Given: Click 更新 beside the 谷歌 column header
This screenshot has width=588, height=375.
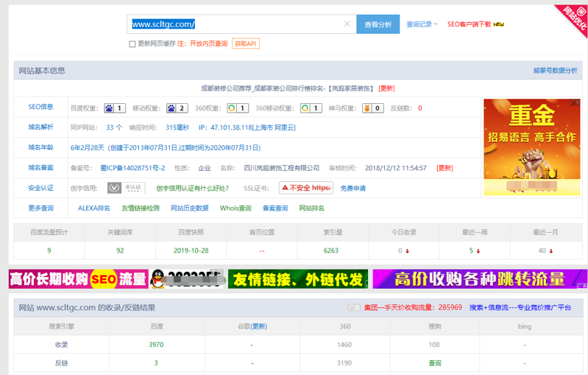Looking at the screenshot, I should [259, 326].
